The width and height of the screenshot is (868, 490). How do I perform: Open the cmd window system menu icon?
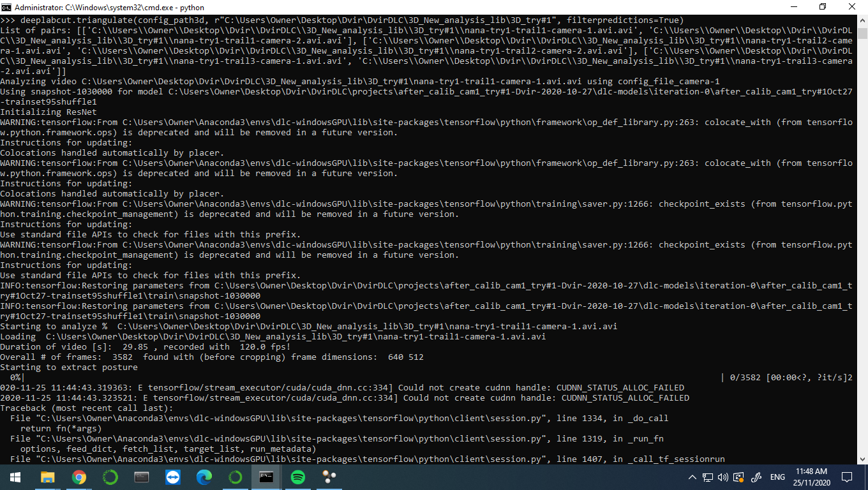click(x=6, y=7)
